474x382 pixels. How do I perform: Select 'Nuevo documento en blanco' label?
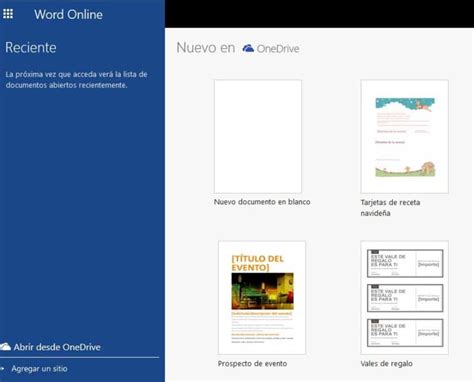[262, 202]
